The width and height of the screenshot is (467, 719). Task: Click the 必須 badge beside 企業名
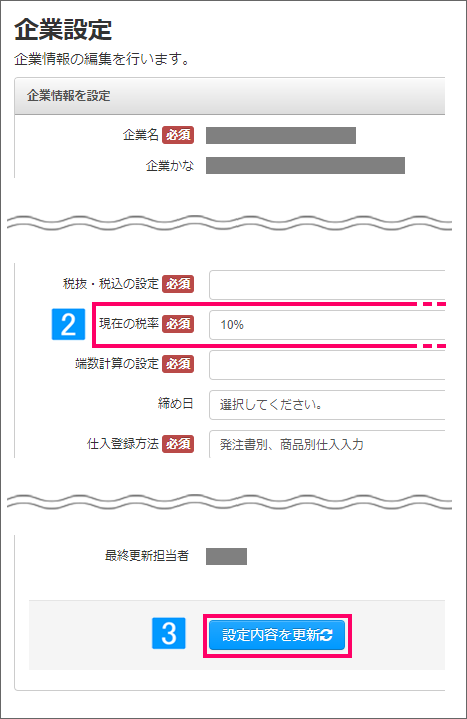(x=178, y=135)
